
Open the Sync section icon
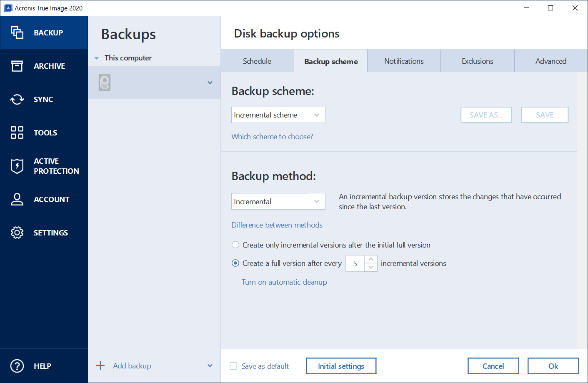point(17,99)
